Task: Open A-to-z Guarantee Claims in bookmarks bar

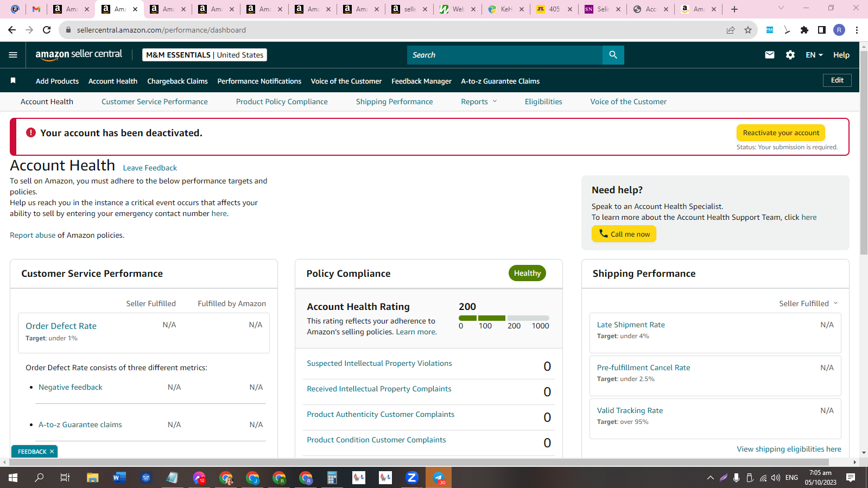Action: click(x=500, y=81)
